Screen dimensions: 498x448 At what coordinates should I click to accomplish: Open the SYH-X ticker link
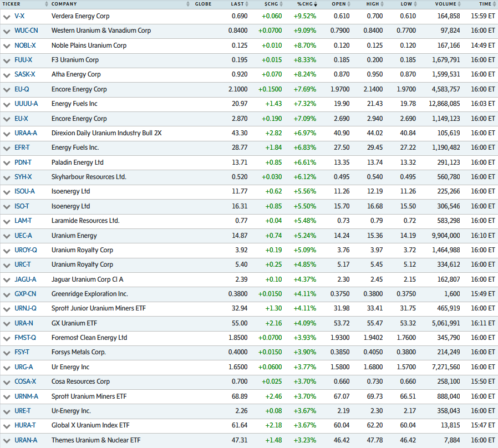(x=23, y=177)
